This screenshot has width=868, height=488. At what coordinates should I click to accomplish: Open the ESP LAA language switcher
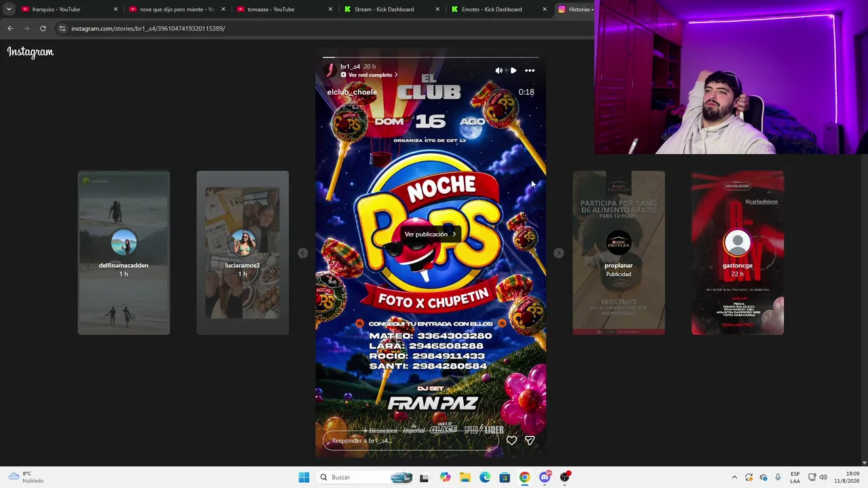(795, 477)
